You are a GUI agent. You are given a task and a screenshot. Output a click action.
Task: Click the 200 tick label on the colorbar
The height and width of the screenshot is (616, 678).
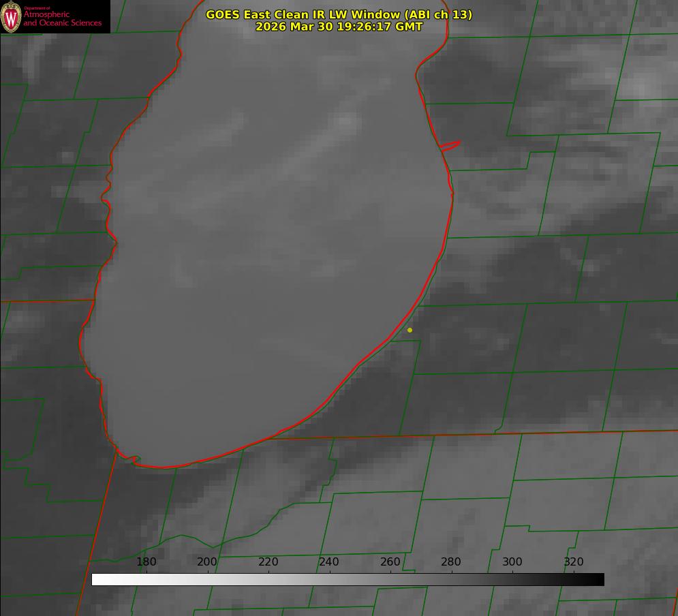(207, 562)
